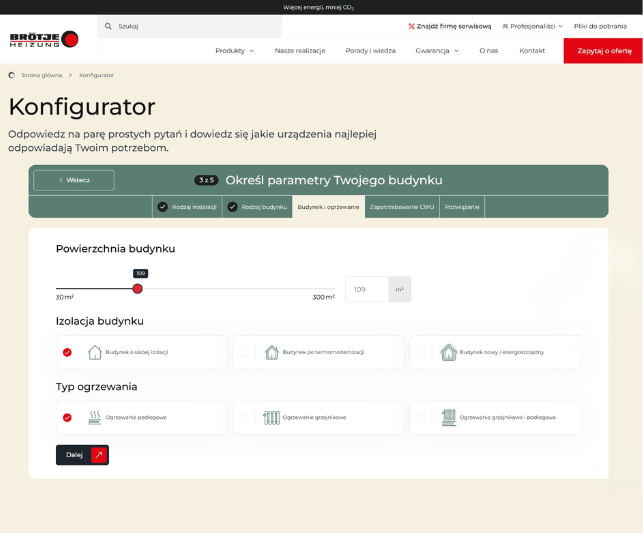This screenshot has width=643, height=533.
Task: Click the 30 m² minimum label
Action: (65, 297)
